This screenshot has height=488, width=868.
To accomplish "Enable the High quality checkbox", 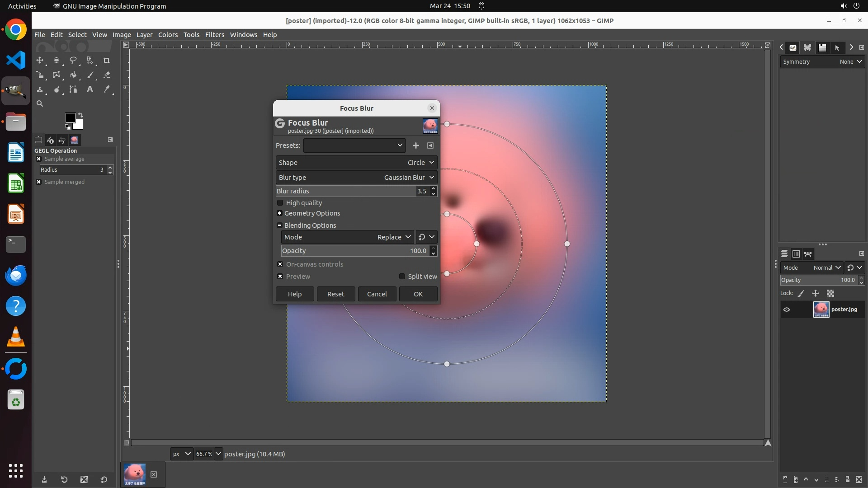I will tap(280, 203).
